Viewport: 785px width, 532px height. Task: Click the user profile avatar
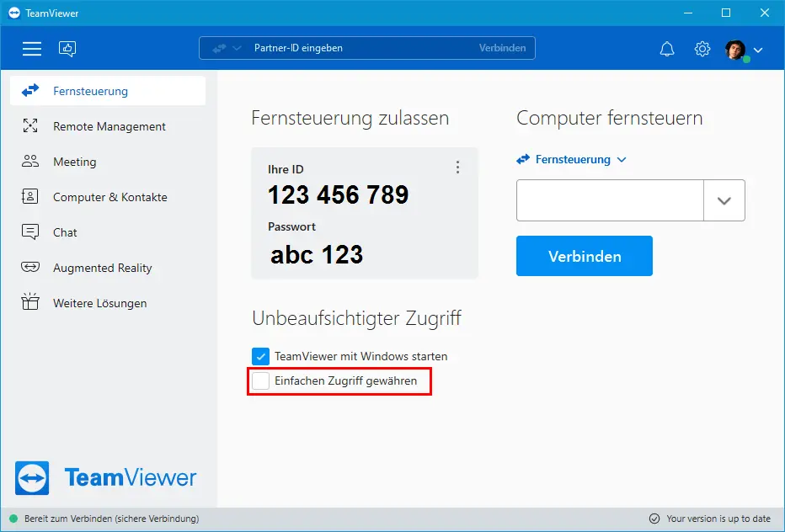[735, 49]
